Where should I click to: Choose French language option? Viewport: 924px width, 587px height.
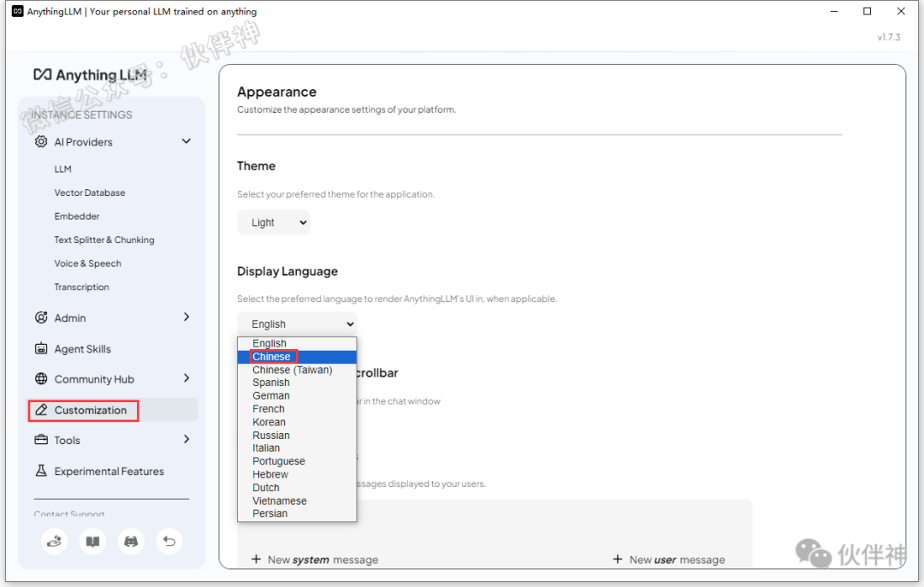coord(297,409)
